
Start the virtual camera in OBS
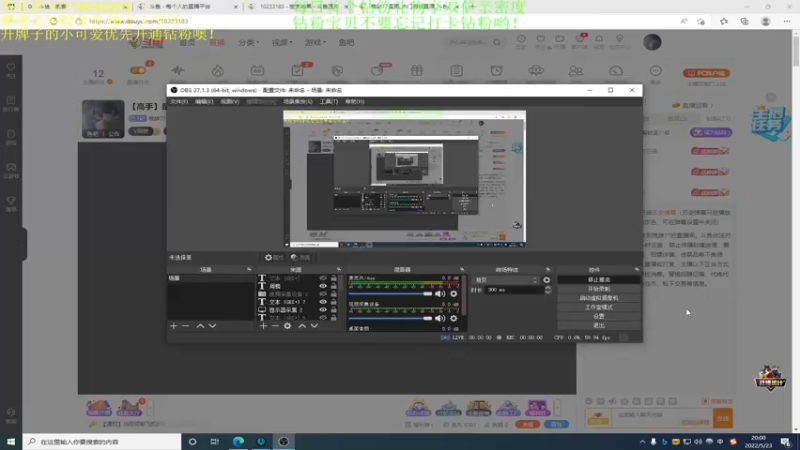(598, 298)
